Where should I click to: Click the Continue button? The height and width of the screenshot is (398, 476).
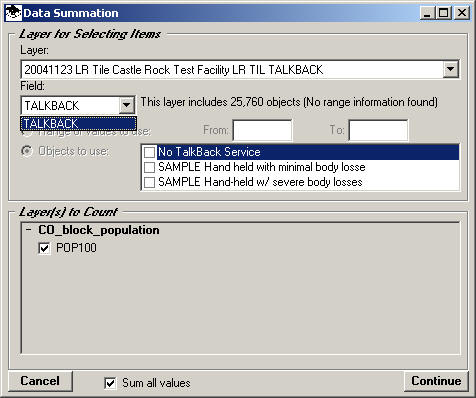click(x=436, y=381)
